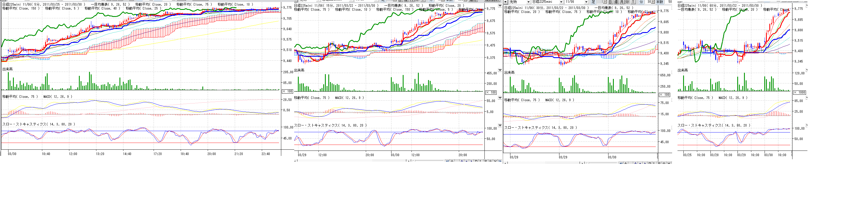Image resolution: width=868 pixels, height=221 pixels.
Task: Click the ×100 volume scale box on 5-minute chart
Action: [287, 91]
